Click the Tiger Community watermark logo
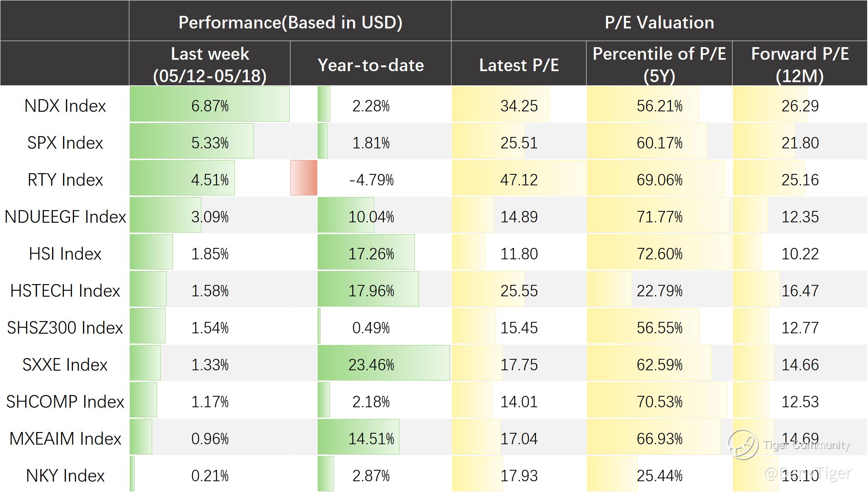The width and height of the screenshot is (868, 493). (x=743, y=445)
